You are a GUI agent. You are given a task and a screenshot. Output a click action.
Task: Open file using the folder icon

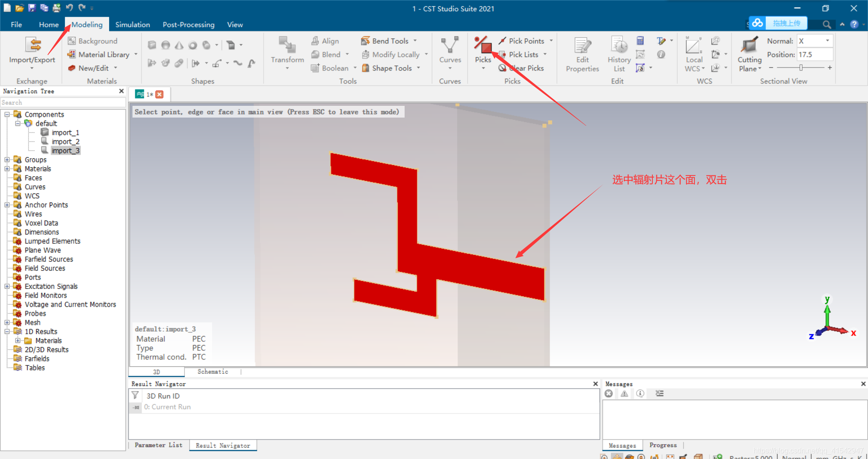[x=19, y=8]
